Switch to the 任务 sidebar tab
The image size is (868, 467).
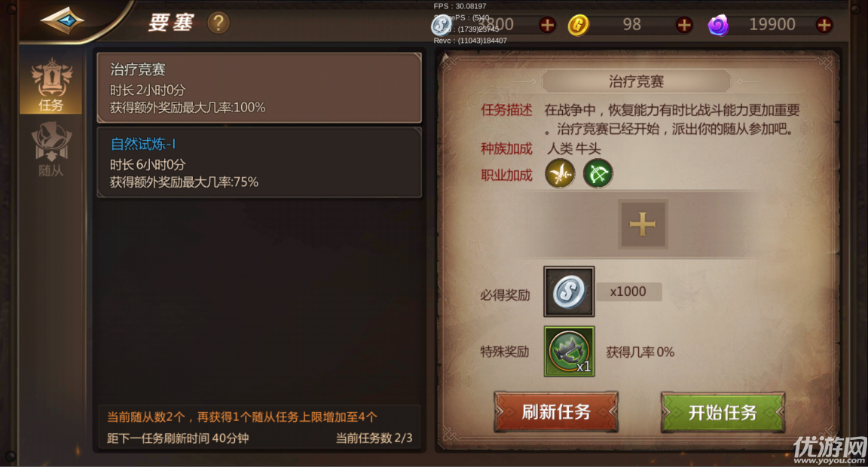pyautogui.click(x=51, y=84)
